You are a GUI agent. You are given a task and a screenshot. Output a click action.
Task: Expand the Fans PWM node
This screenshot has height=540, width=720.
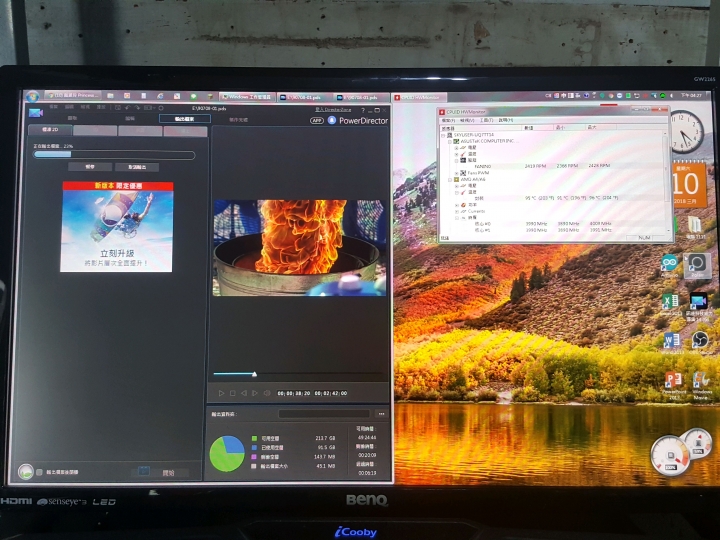click(x=456, y=173)
